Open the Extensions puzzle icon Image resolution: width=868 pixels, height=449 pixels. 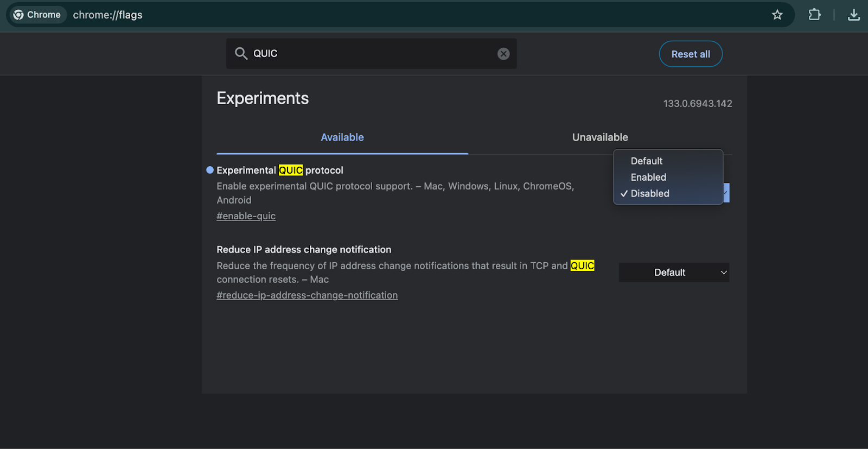[814, 15]
